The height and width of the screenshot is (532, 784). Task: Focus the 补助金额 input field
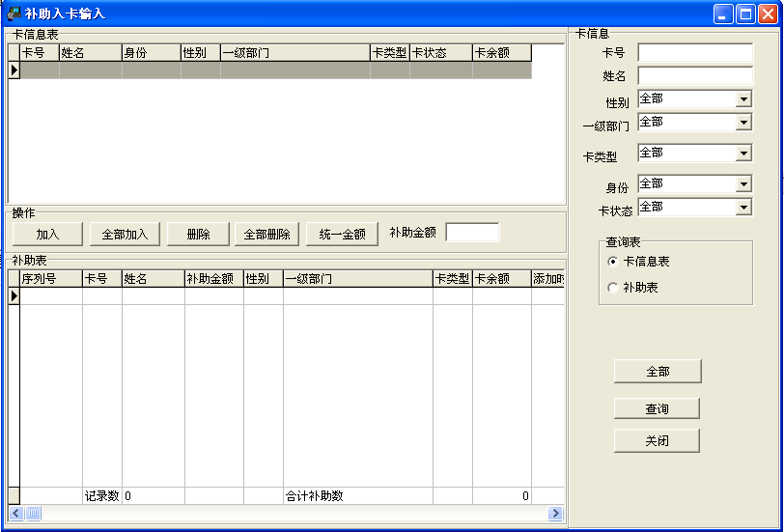pos(472,233)
